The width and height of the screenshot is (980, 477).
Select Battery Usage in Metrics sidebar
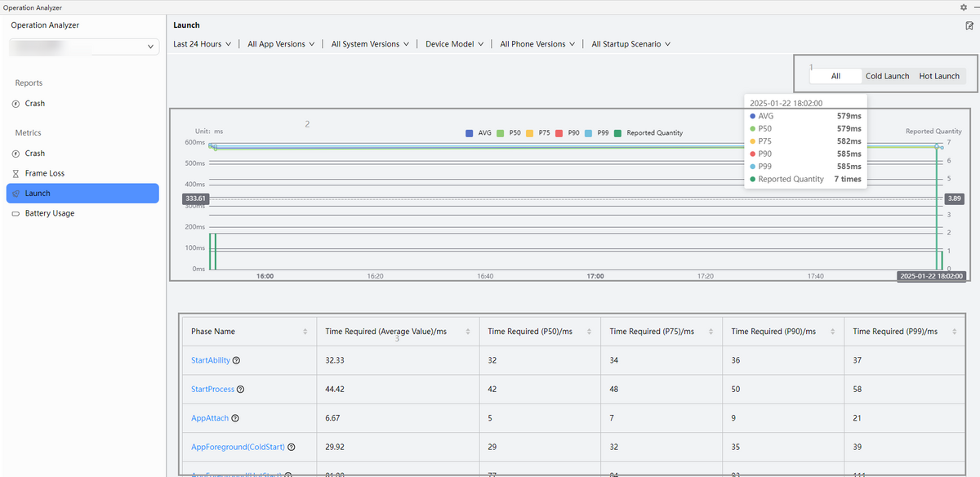coord(49,213)
